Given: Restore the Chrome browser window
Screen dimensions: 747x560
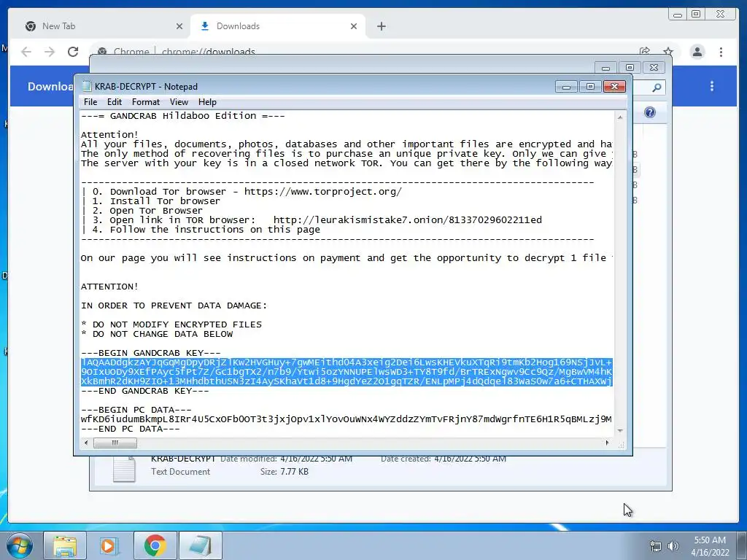Looking at the screenshot, I should coord(696,15).
